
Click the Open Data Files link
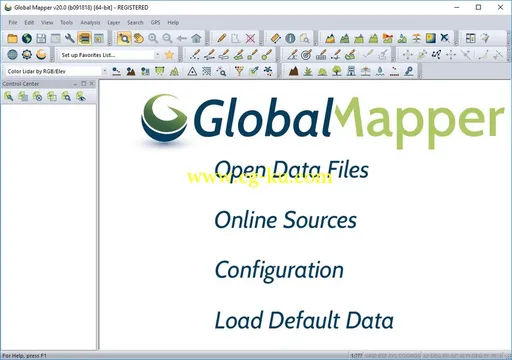click(292, 170)
